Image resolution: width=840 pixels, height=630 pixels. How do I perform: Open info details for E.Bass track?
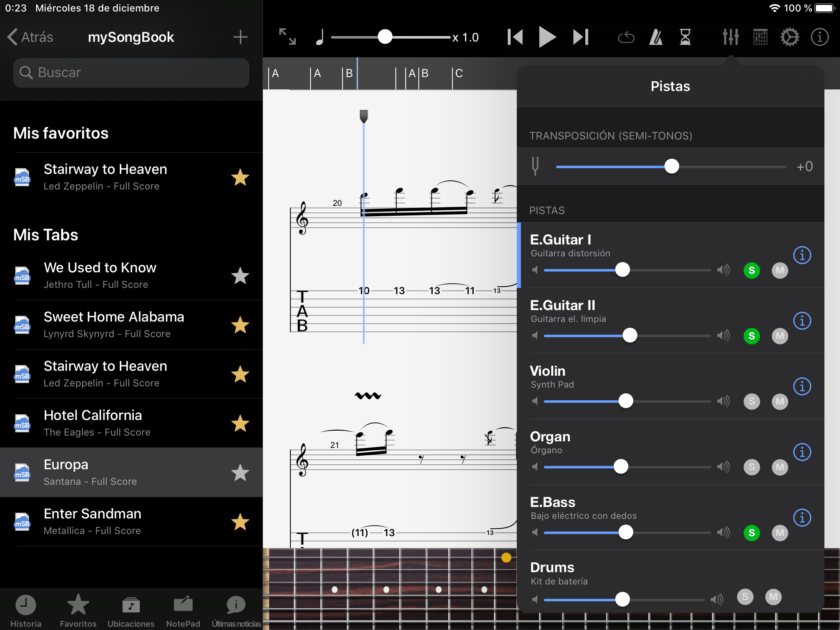pos(802,518)
